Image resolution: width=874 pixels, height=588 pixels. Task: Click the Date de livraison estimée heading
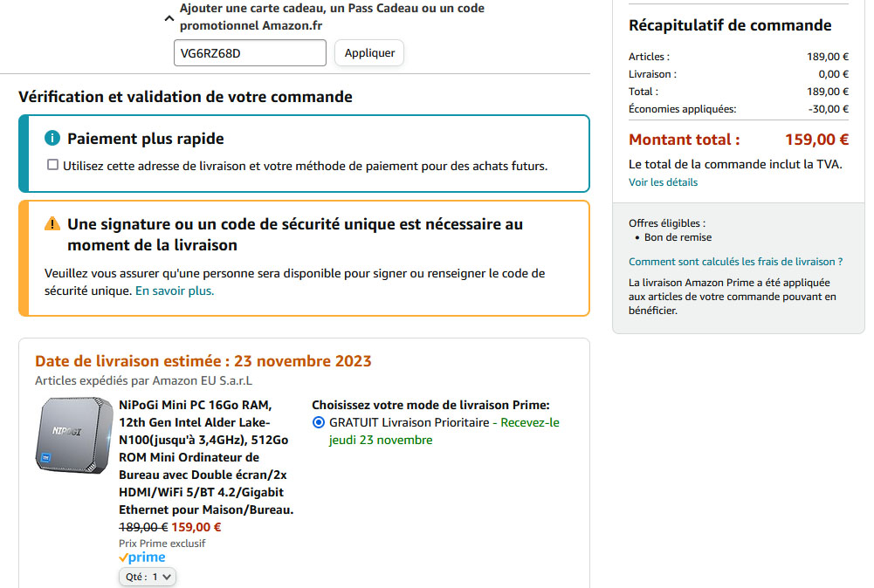[x=203, y=361]
